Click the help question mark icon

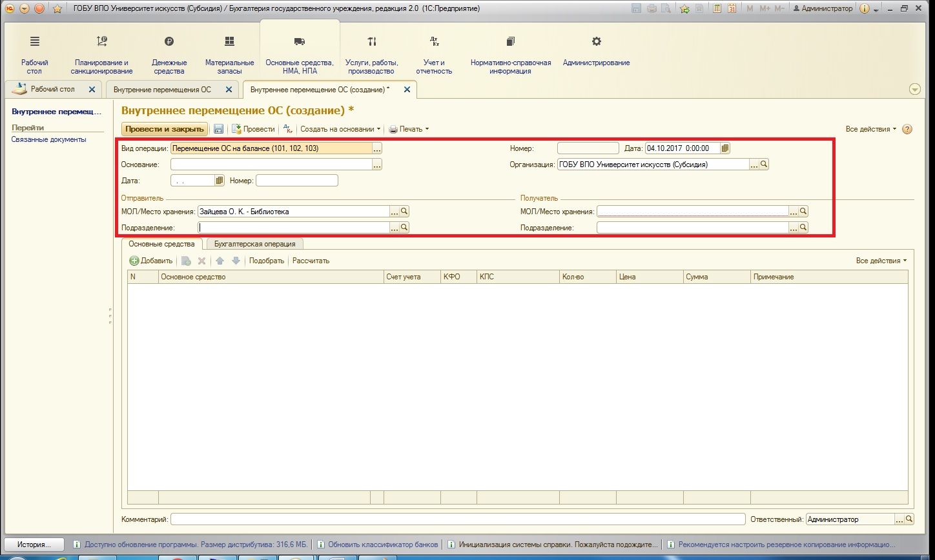(x=907, y=129)
